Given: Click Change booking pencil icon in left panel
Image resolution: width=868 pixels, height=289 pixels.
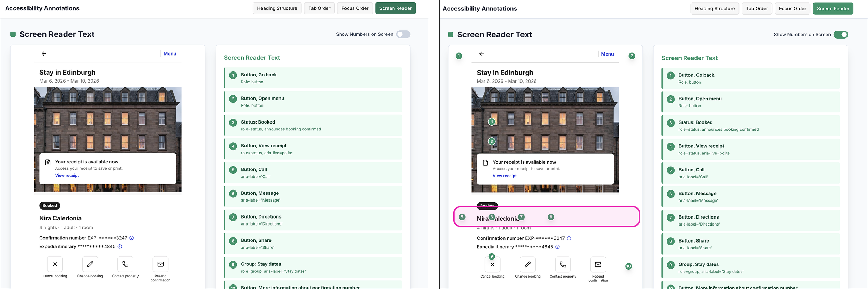Looking at the screenshot, I should tap(90, 264).
